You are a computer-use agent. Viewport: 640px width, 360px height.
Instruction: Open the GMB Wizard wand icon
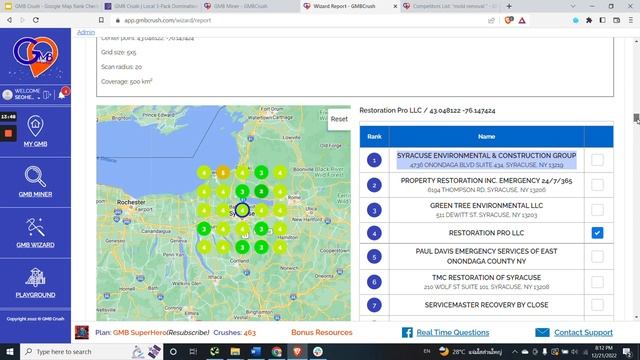point(35,227)
